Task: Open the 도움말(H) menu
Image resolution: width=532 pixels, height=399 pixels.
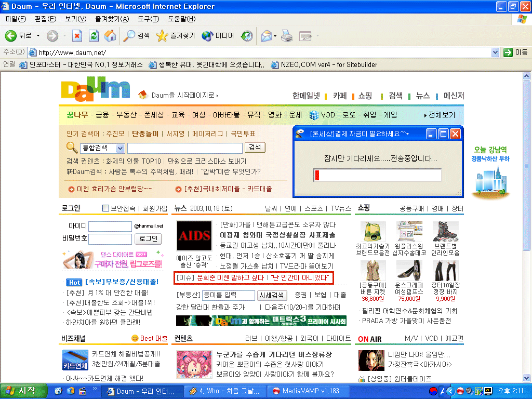Action: (181, 19)
